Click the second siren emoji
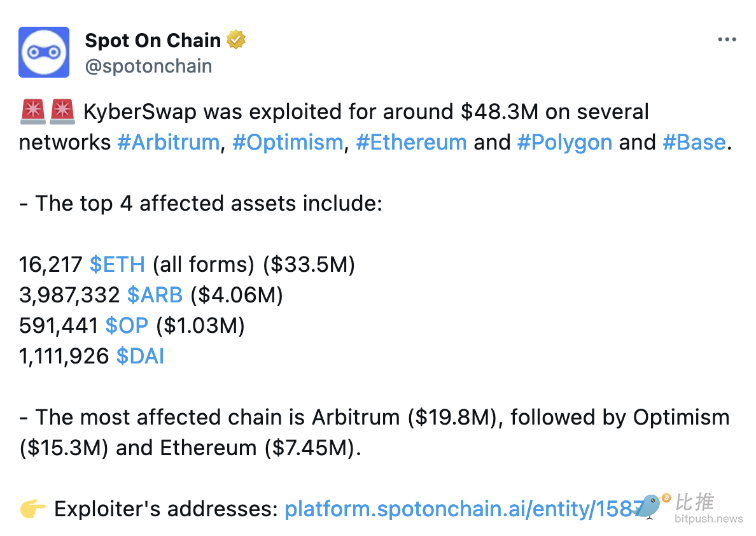Screen dimensions: 756x536 point(62,111)
